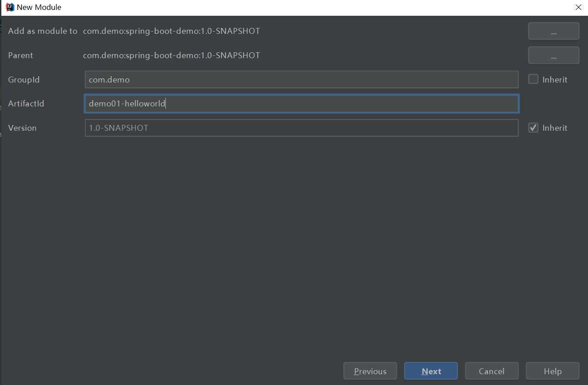This screenshot has width=588, height=385.
Task: Click the Version label
Action: click(x=22, y=128)
